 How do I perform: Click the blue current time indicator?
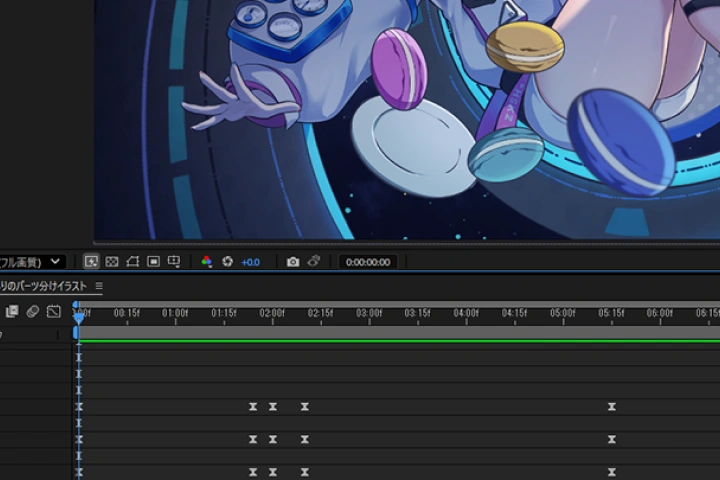pyautogui.click(x=79, y=317)
